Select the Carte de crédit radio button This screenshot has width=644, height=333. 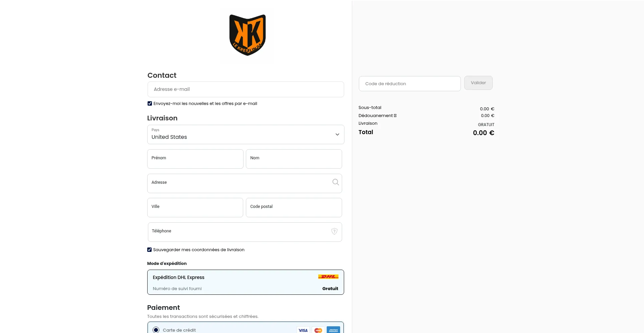coord(156,330)
